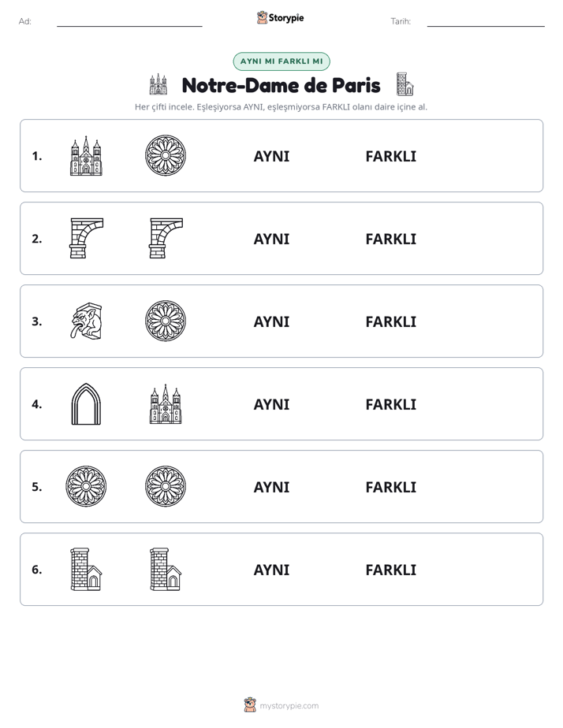
Task: Select FARKLI for question 1
Action: coord(390,156)
